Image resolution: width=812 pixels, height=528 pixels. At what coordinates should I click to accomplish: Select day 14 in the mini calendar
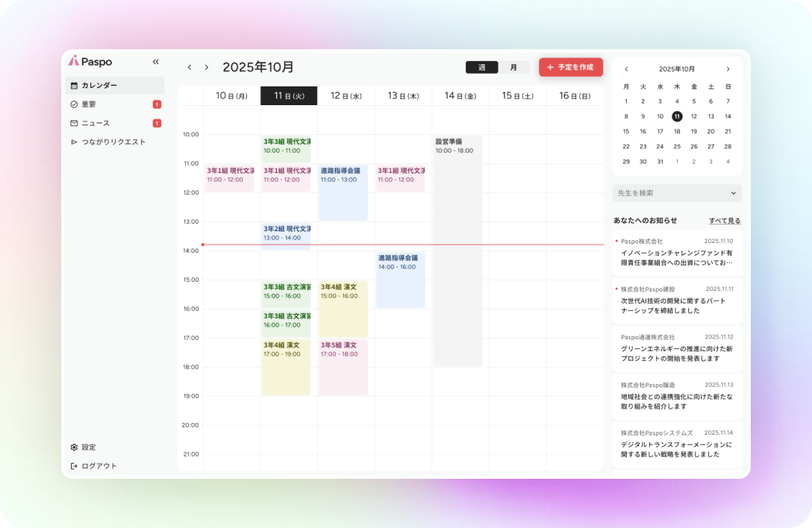point(728,116)
